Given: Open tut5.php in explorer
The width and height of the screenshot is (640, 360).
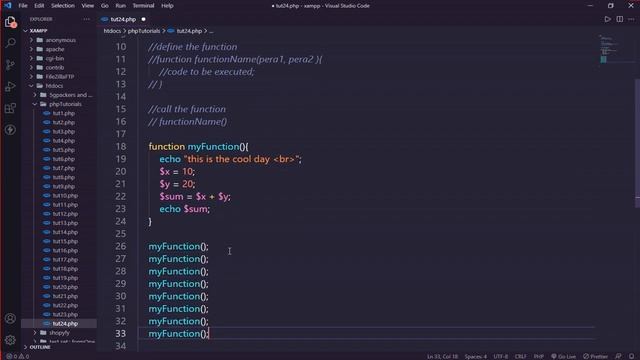Looking at the screenshot, I should (x=63, y=150).
